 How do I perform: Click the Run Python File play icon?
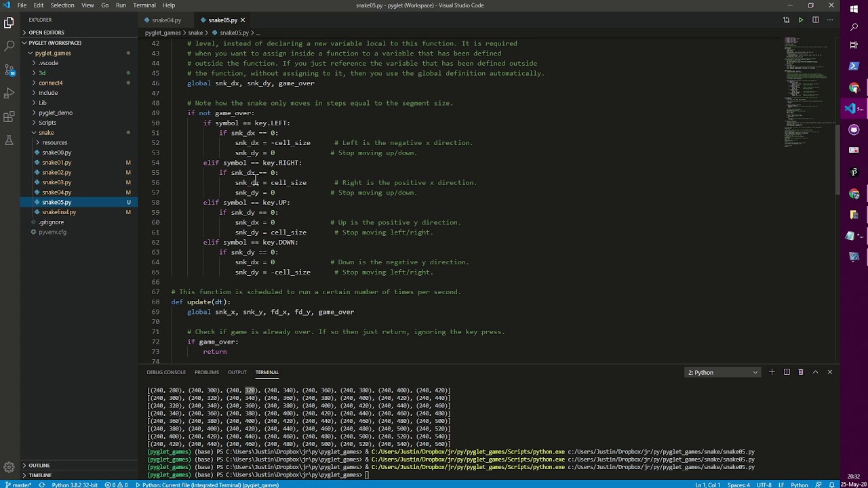[800, 20]
